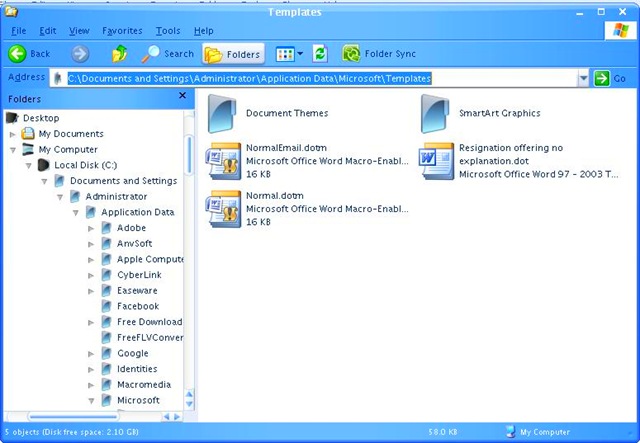This screenshot has width=640, height=443.
Task: Click the tree's scroll down arrow
Action: click(189, 404)
